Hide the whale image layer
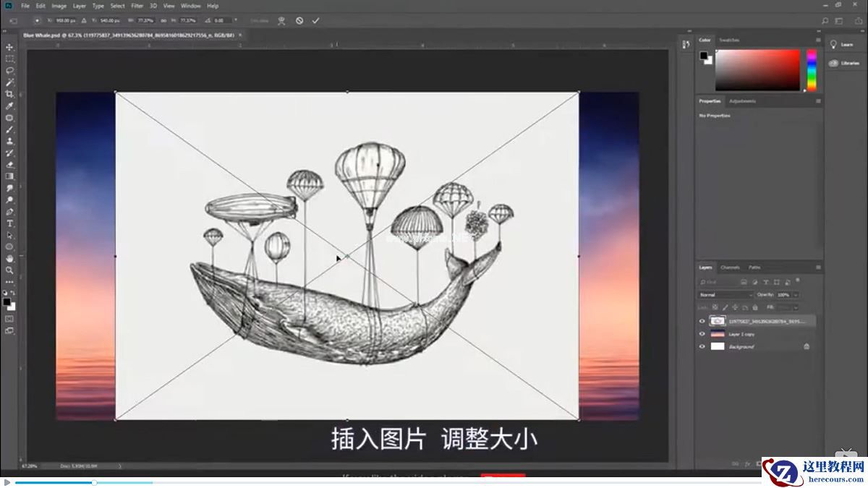Viewport: 868px width, 488px height. click(x=702, y=320)
